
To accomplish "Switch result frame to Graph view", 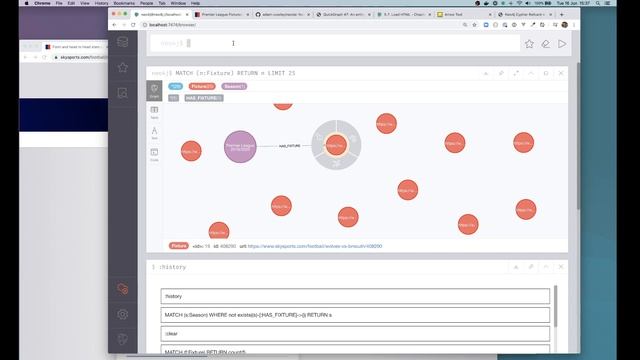I will click(154, 91).
